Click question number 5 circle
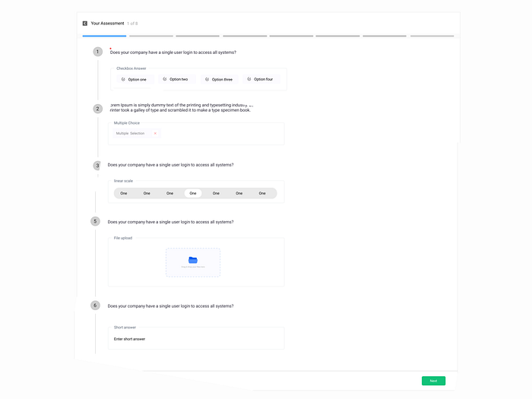Viewport: 532px width, 399px height. 95,221
